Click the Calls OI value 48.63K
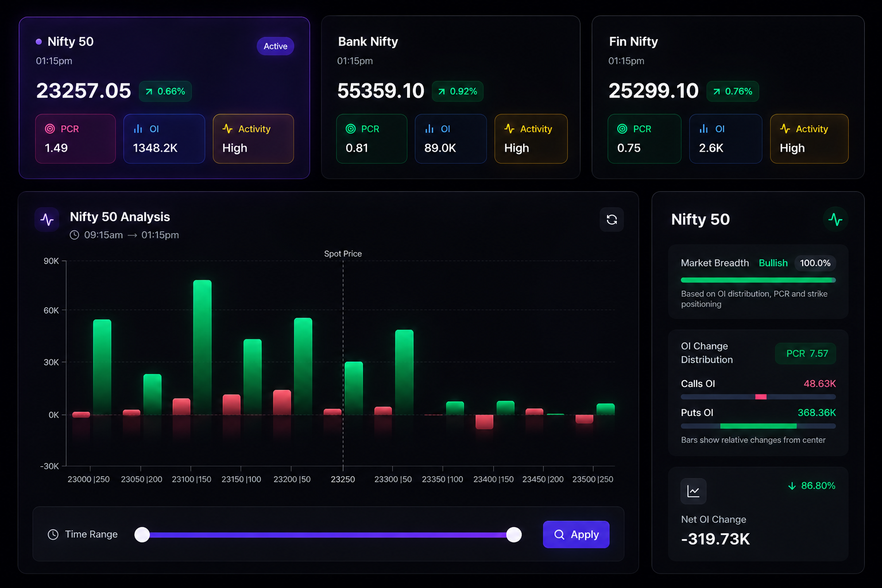Viewport: 882px width, 588px height. point(819,384)
